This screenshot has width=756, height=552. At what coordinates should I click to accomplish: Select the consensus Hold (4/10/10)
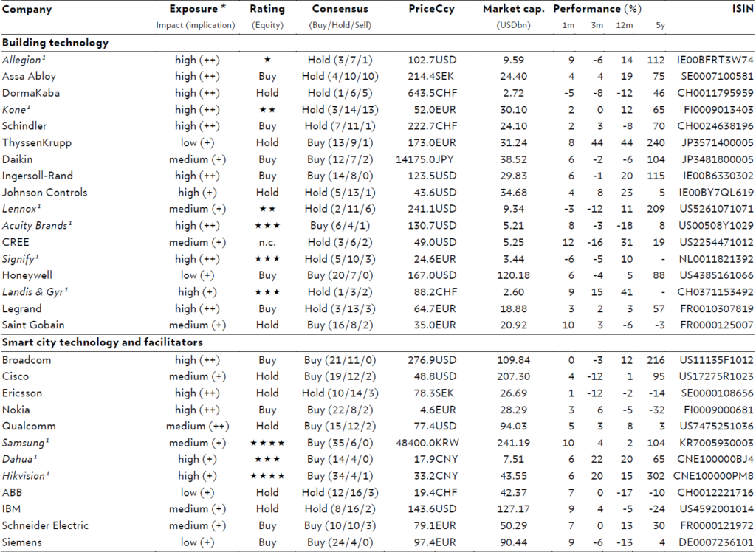click(x=340, y=76)
